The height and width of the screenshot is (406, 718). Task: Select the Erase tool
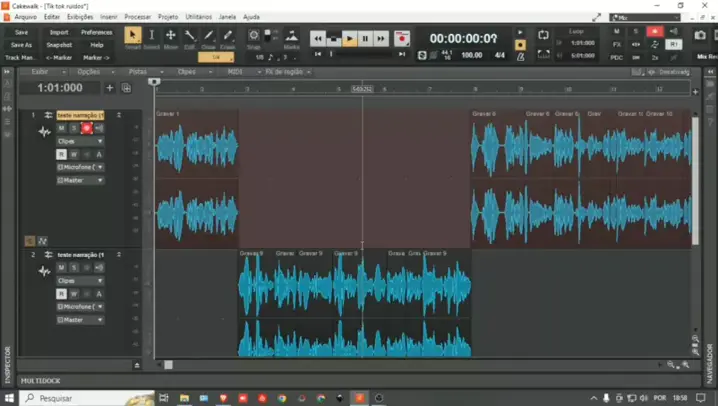tap(228, 36)
